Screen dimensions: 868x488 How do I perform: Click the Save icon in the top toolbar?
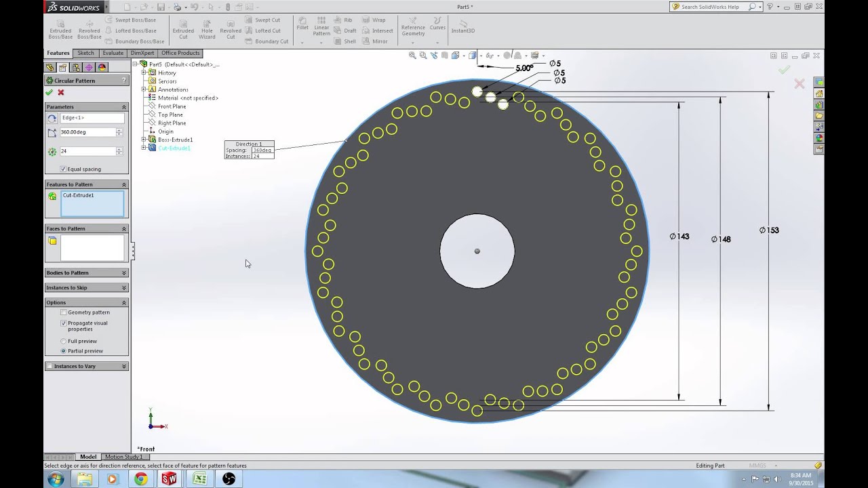click(161, 7)
